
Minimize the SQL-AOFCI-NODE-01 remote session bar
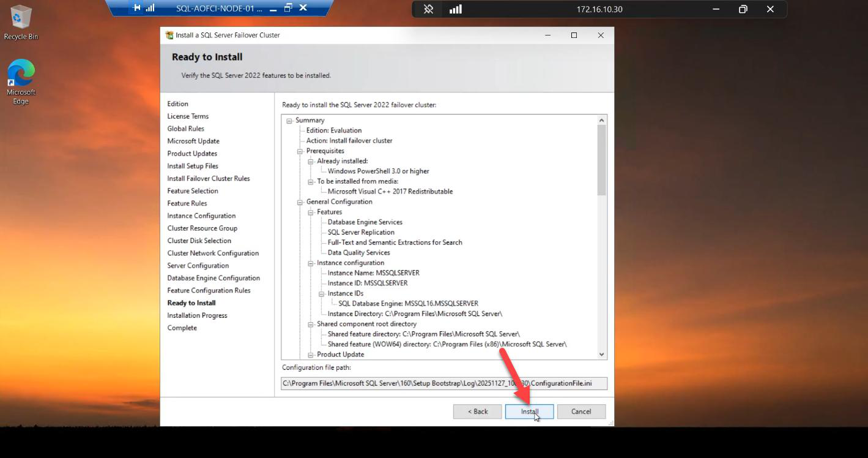tap(273, 9)
